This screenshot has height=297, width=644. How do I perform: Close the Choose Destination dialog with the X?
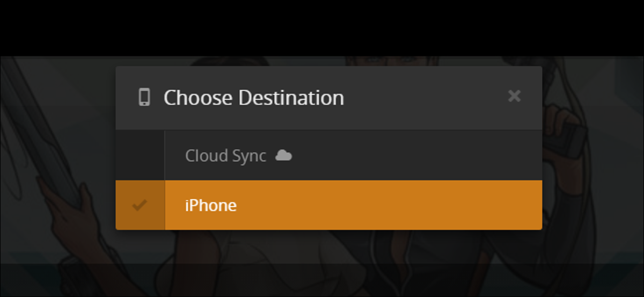(514, 96)
